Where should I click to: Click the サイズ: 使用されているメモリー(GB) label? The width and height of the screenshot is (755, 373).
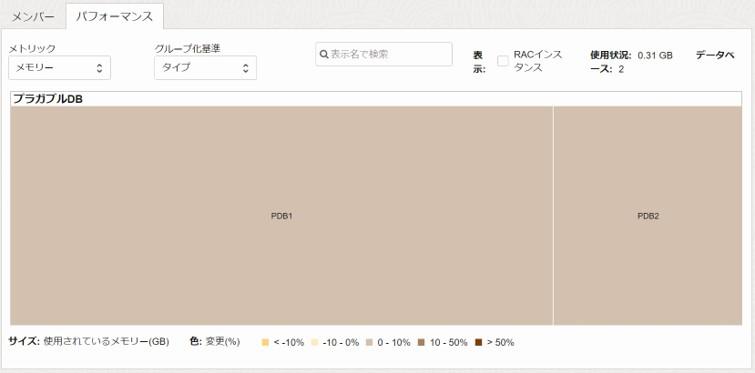click(89, 342)
